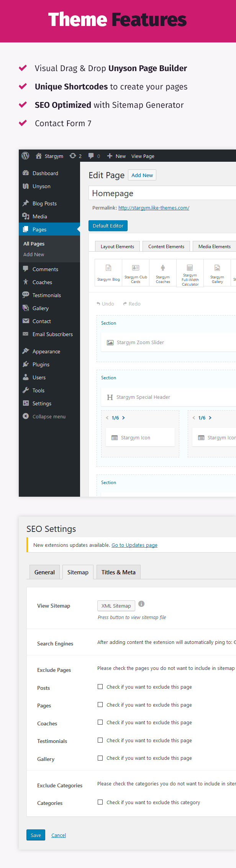Open All Pages submenu item

34,244
